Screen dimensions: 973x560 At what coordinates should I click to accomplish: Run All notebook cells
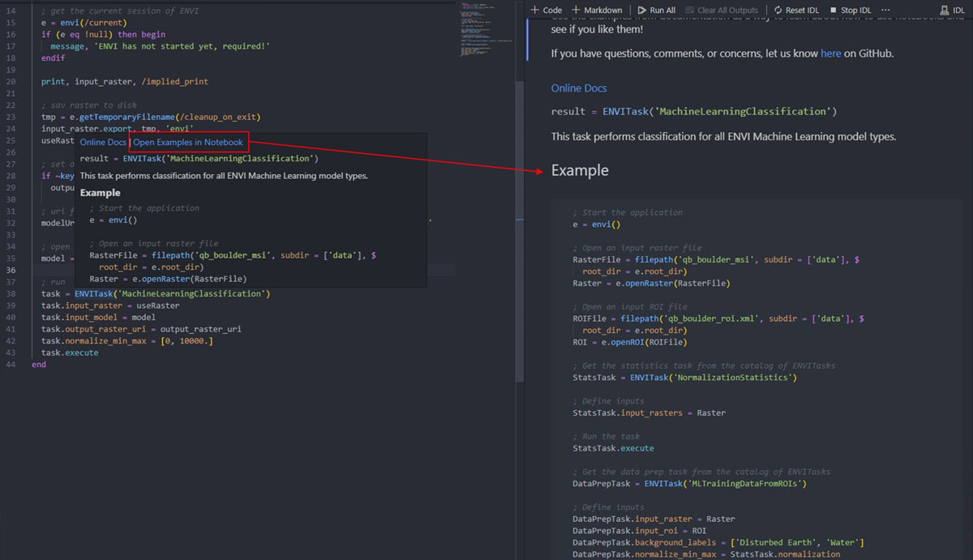pos(656,10)
